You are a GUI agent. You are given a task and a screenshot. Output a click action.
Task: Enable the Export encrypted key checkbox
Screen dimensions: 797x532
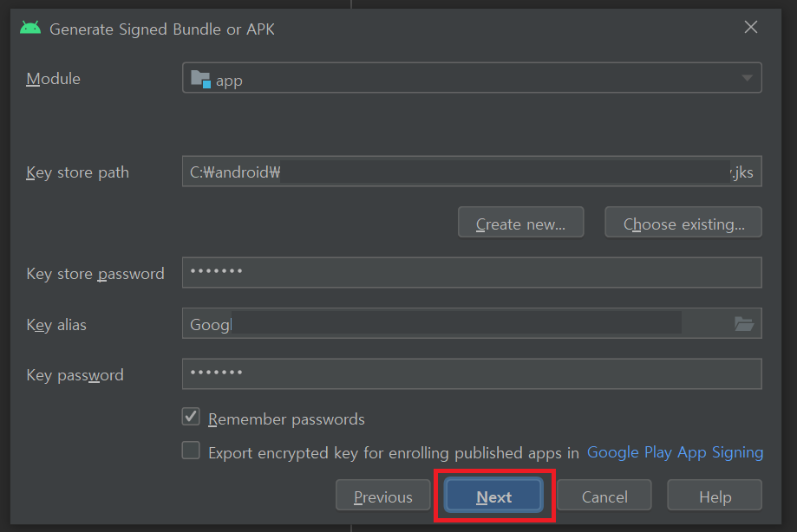coord(191,451)
